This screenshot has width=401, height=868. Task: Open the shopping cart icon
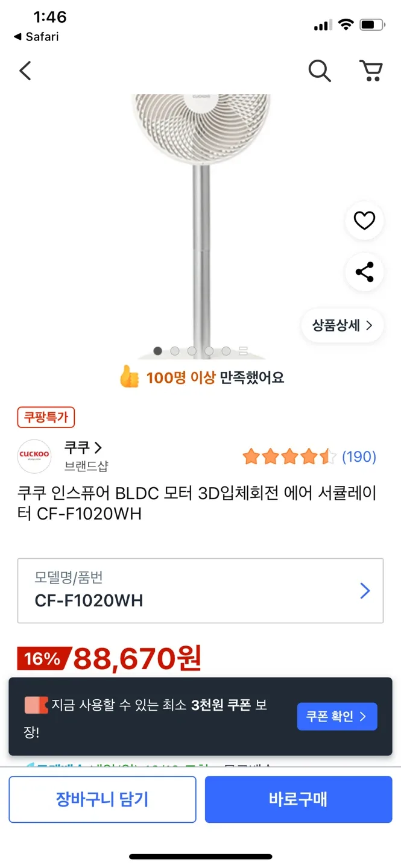point(371,71)
